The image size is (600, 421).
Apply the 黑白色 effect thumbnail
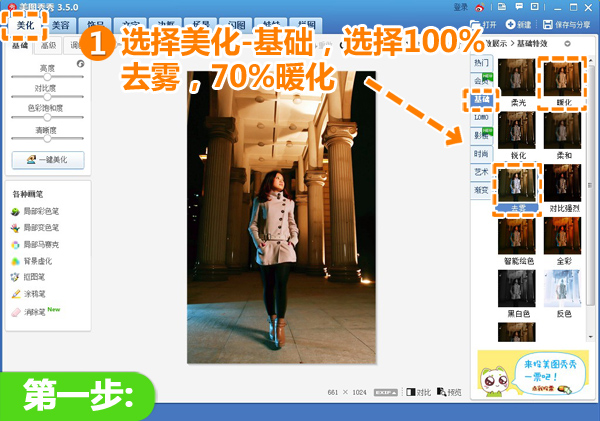pos(517,289)
